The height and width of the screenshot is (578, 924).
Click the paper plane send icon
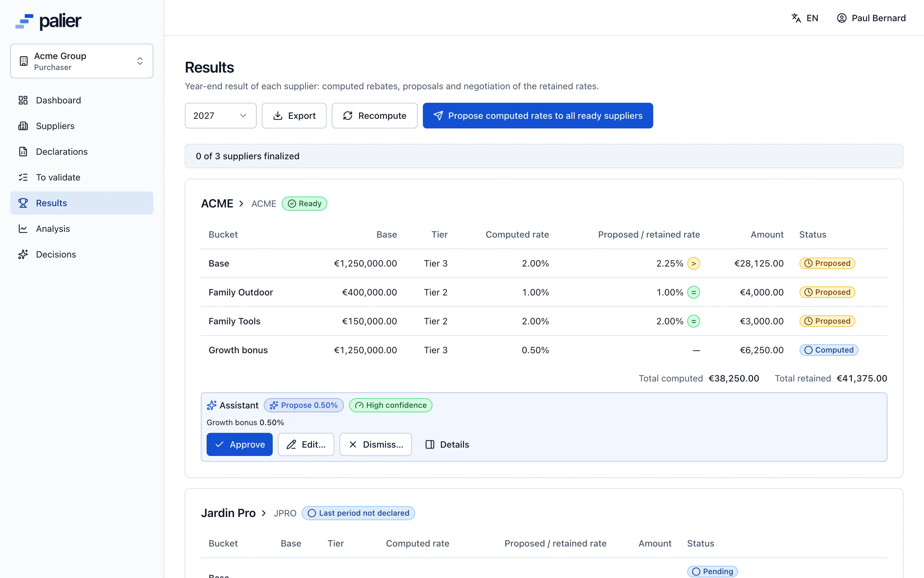pyautogui.click(x=438, y=116)
